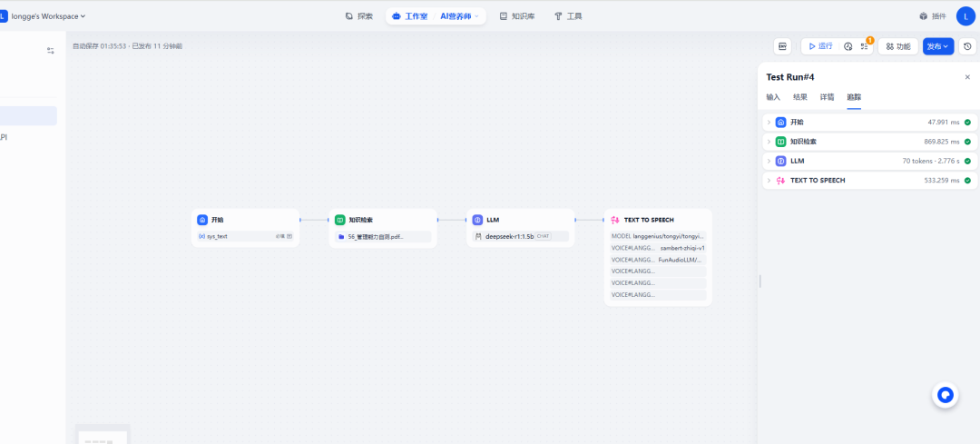Click sambert-zhiqi-v1 voice row

(x=658, y=248)
